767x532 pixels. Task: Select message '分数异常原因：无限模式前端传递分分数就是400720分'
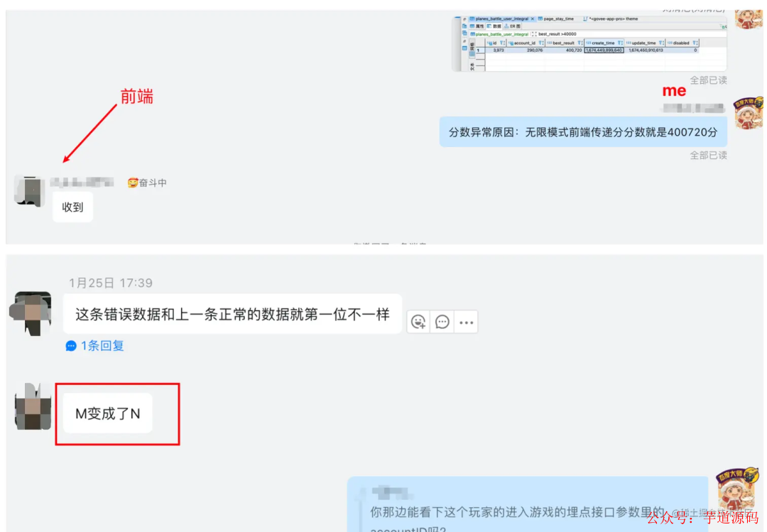(x=583, y=132)
